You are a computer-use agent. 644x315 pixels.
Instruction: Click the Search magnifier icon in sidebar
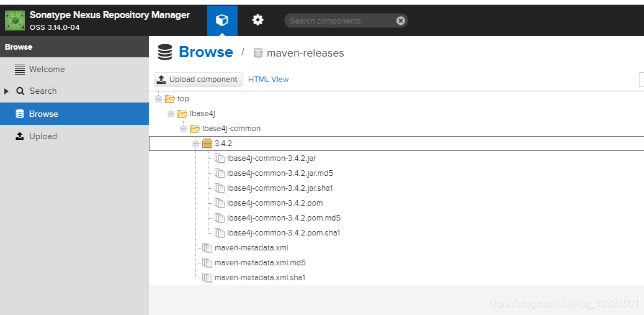(x=20, y=91)
